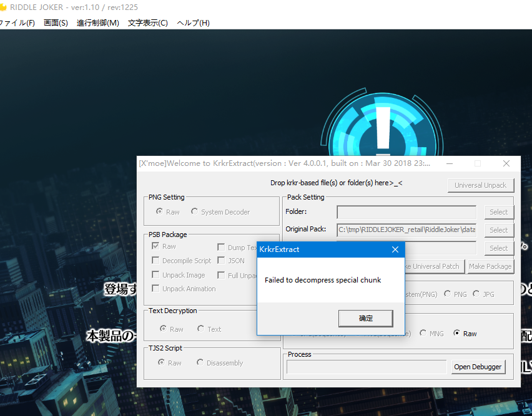Check the JSON option in PSB Package
The height and width of the screenshot is (416, 532).
tap(221, 261)
